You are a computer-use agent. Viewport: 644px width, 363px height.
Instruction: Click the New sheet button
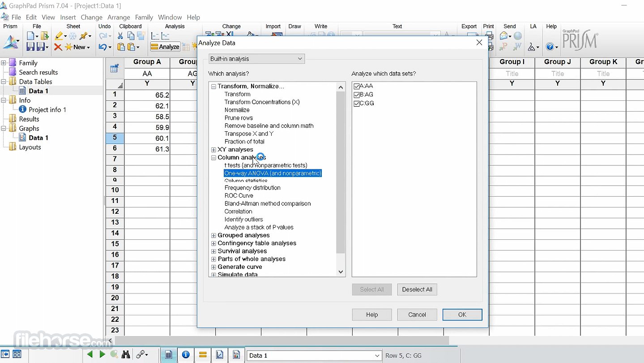click(77, 47)
